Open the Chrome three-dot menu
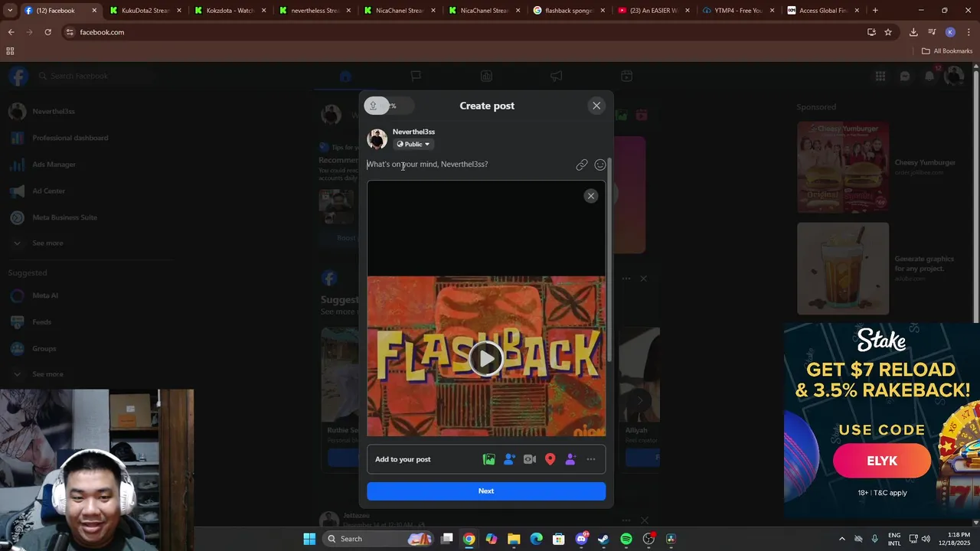980x551 pixels. click(x=969, y=32)
